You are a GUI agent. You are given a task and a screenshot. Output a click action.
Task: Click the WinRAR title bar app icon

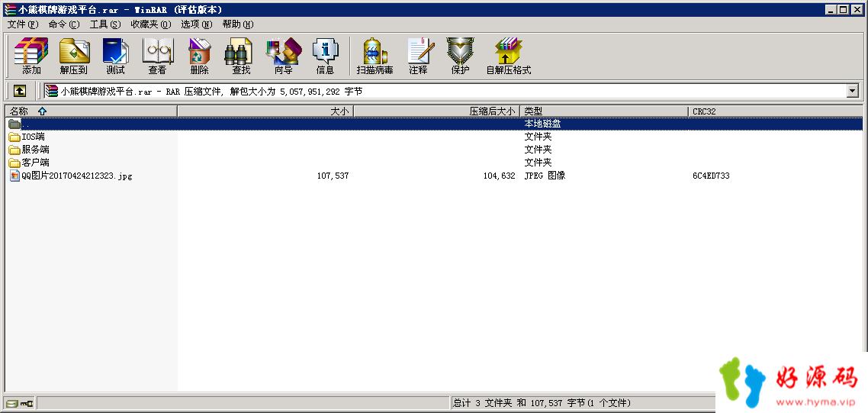(x=10, y=9)
